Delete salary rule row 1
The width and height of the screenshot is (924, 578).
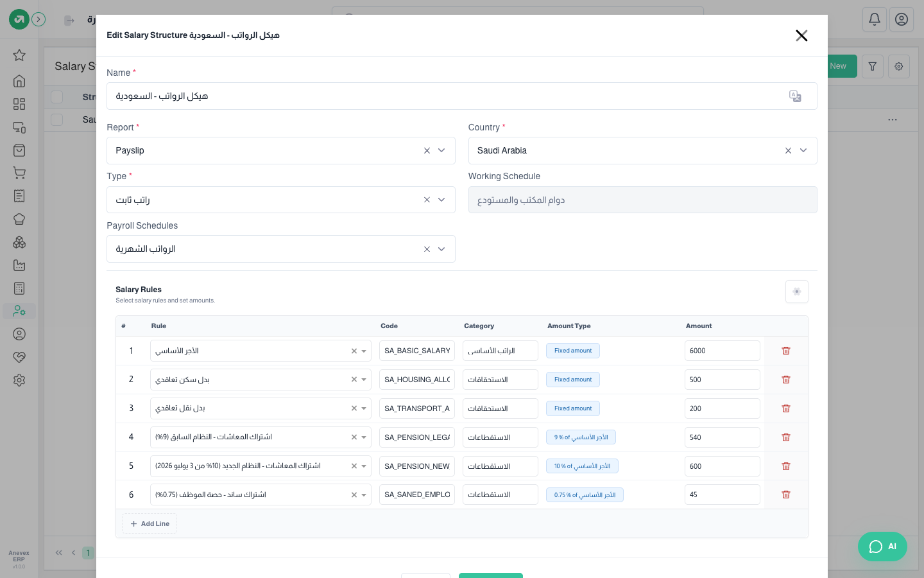pos(786,351)
